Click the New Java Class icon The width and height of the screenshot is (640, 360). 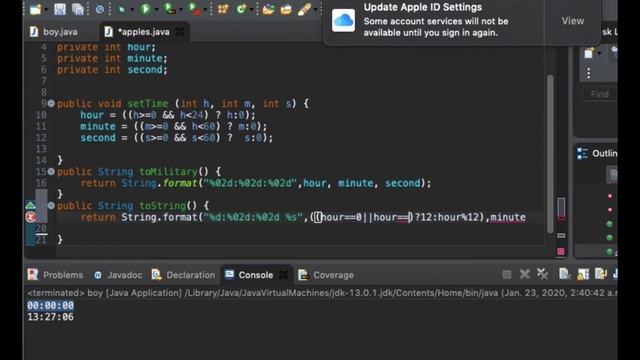[241, 9]
